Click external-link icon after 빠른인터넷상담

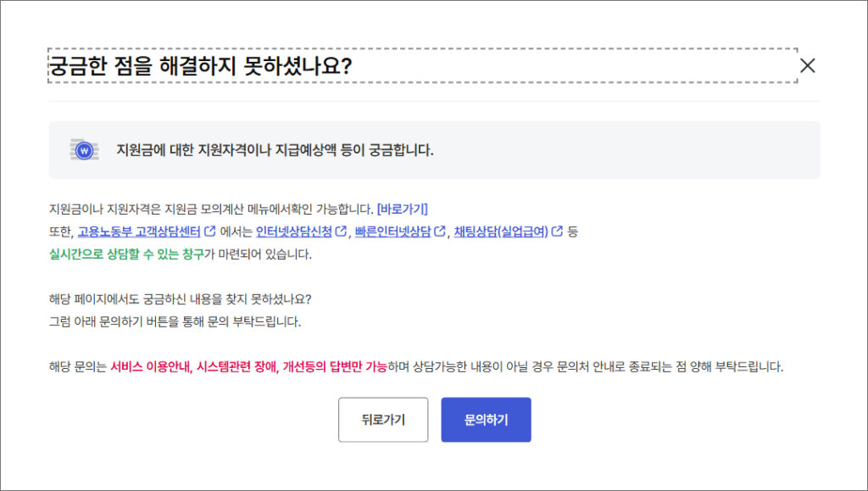pos(439,231)
